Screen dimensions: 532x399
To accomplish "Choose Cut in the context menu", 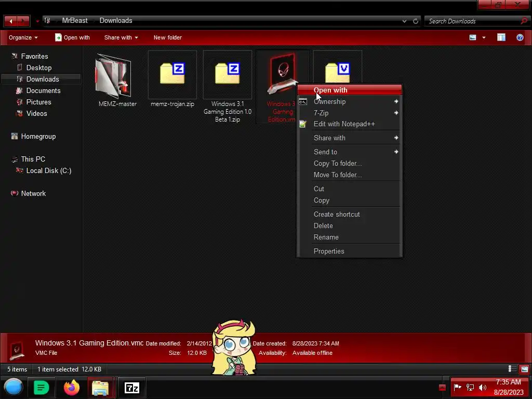I will tap(350, 189).
